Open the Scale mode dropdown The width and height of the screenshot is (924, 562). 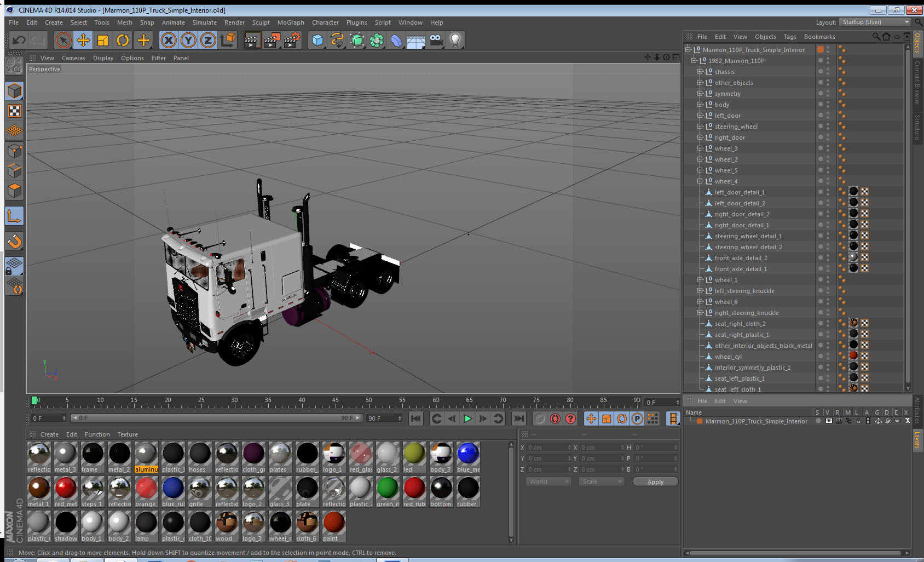click(602, 481)
